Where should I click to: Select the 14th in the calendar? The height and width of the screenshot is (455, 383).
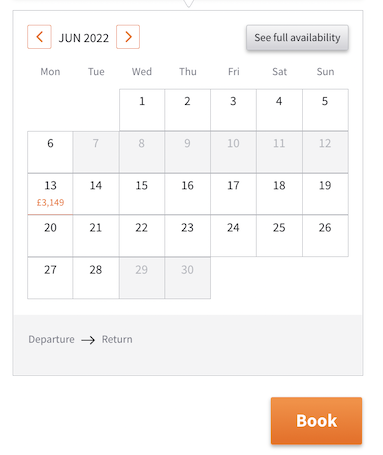pyautogui.click(x=96, y=194)
